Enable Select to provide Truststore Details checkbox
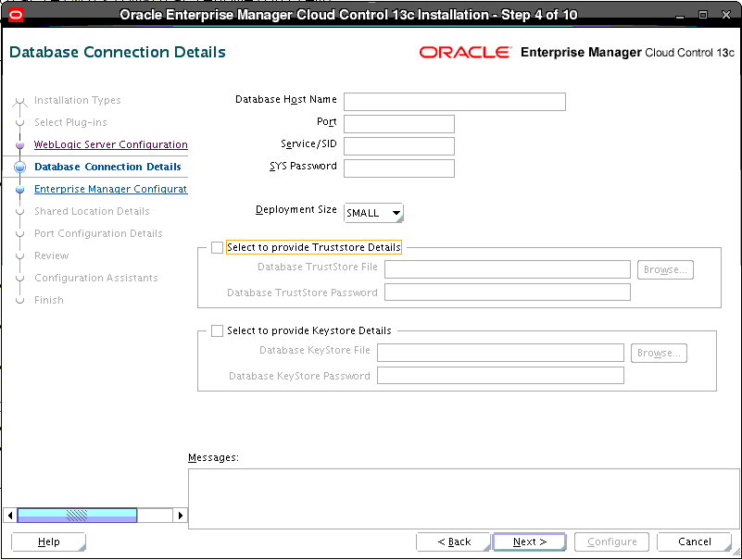 (217, 247)
